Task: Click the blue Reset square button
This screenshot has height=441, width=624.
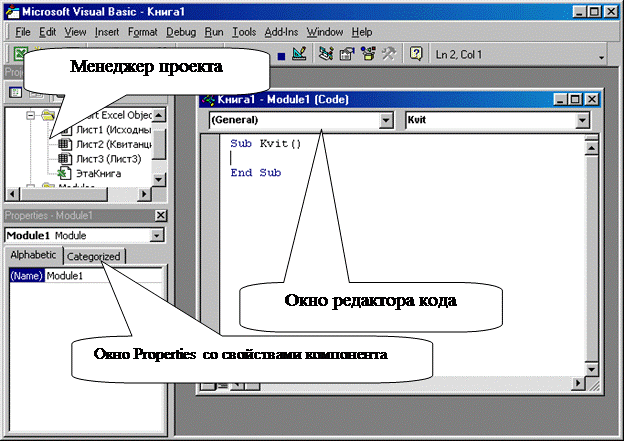Action: [x=281, y=57]
